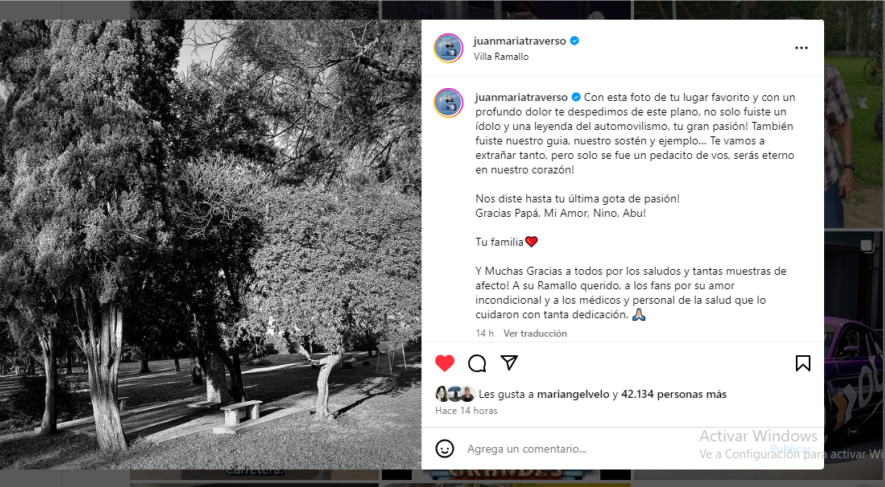Click the liker avatars next to Les gusta

tap(455, 394)
